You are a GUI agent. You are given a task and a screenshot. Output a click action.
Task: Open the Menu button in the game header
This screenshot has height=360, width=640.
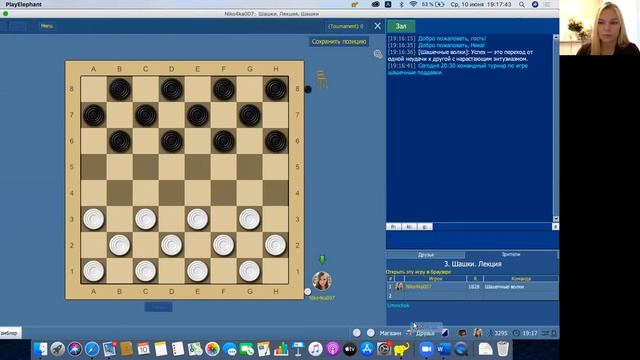coord(47,26)
